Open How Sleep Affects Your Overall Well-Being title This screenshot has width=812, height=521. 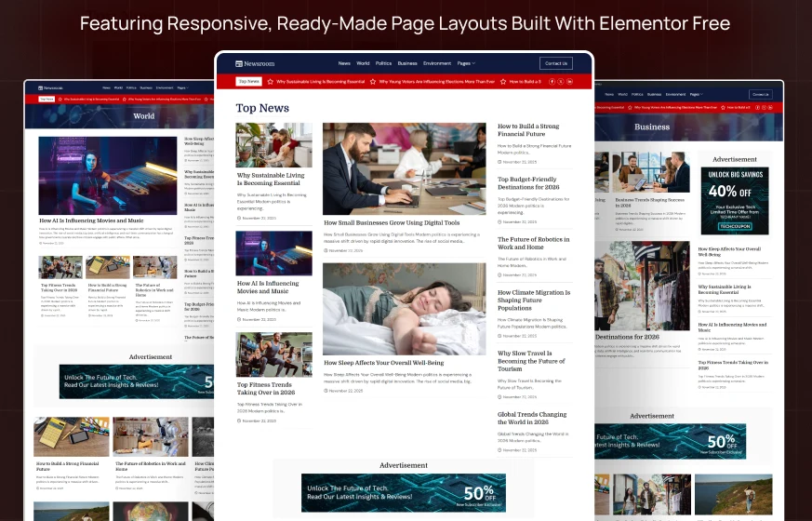384,363
